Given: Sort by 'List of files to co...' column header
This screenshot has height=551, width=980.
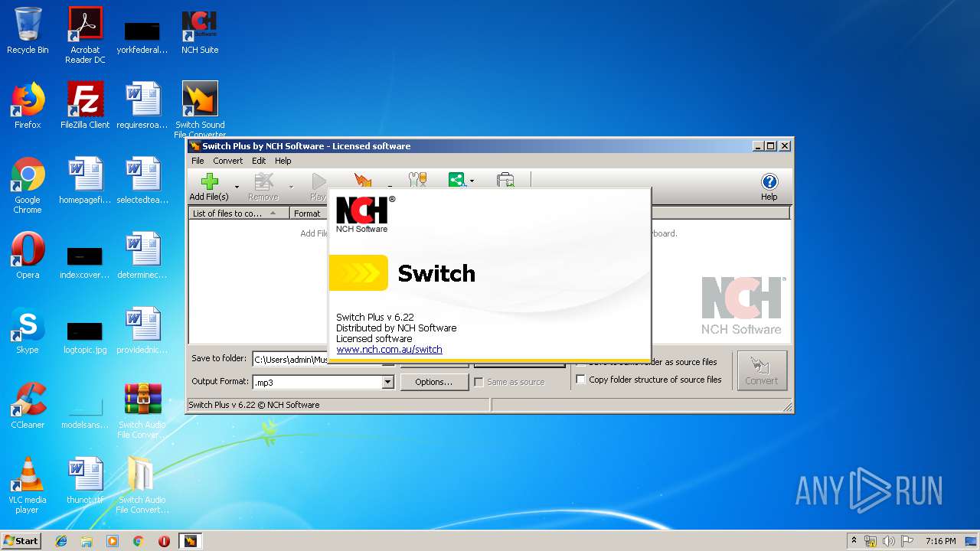Looking at the screenshot, I should (x=239, y=214).
